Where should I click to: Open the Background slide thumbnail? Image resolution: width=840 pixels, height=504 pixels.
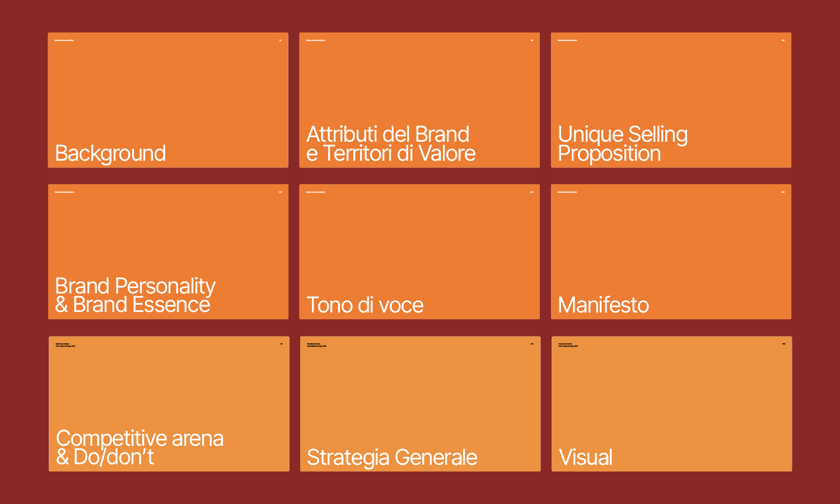(x=168, y=100)
